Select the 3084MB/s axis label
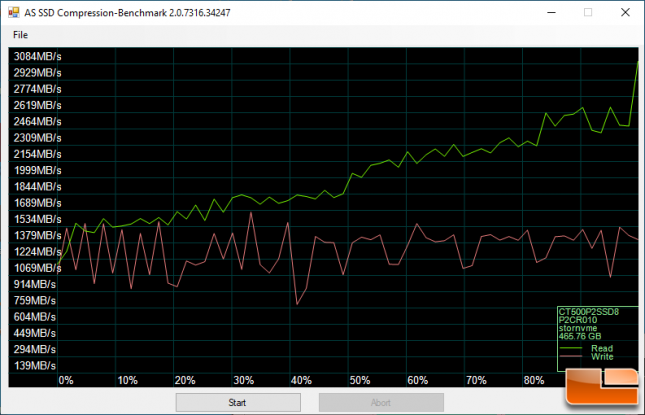 [x=37, y=56]
